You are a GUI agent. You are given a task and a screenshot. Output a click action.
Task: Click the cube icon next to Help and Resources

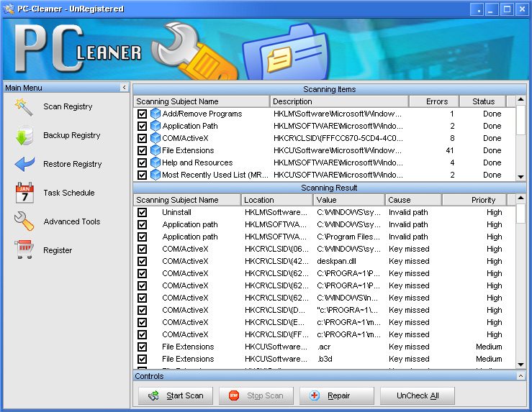155,162
